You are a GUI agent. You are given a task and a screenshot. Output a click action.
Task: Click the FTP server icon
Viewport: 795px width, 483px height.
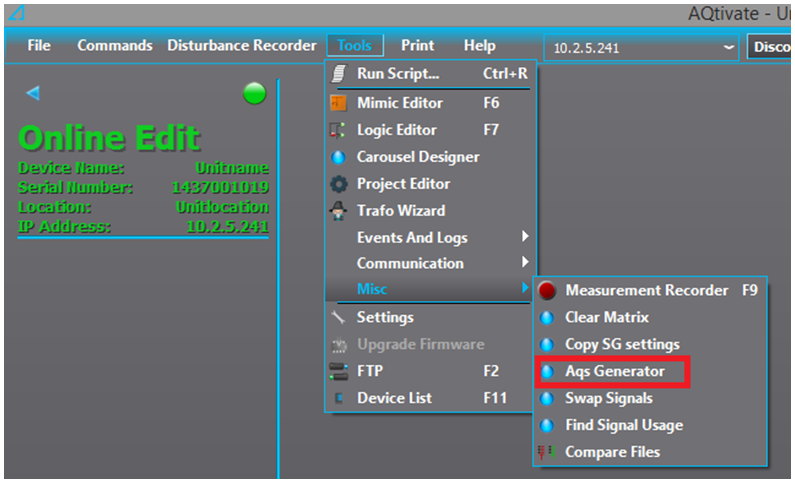(338, 371)
